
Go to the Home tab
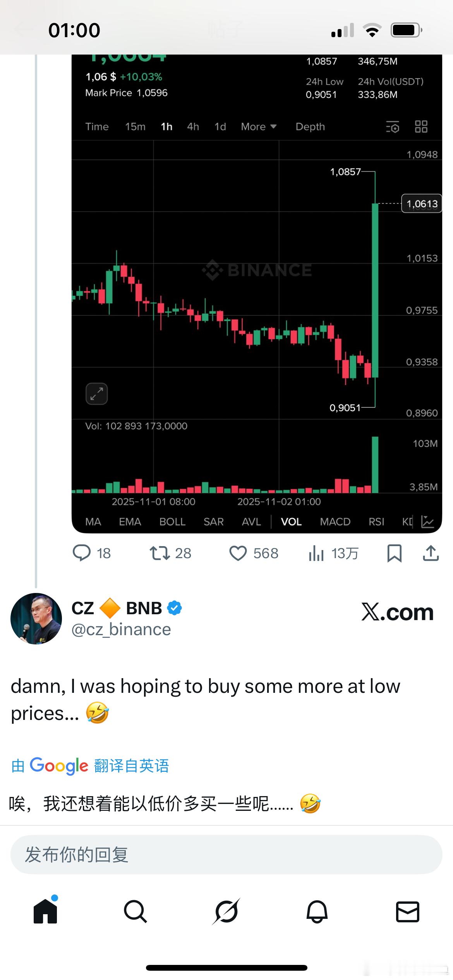pyautogui.click(x=45, y=911)
